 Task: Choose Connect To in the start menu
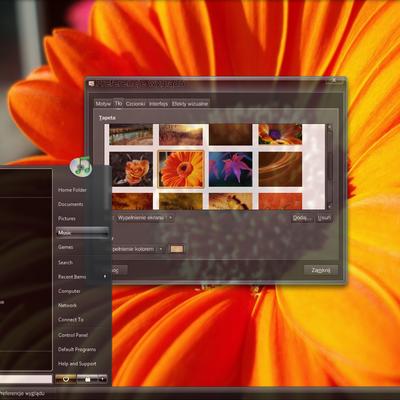[71, 320]
